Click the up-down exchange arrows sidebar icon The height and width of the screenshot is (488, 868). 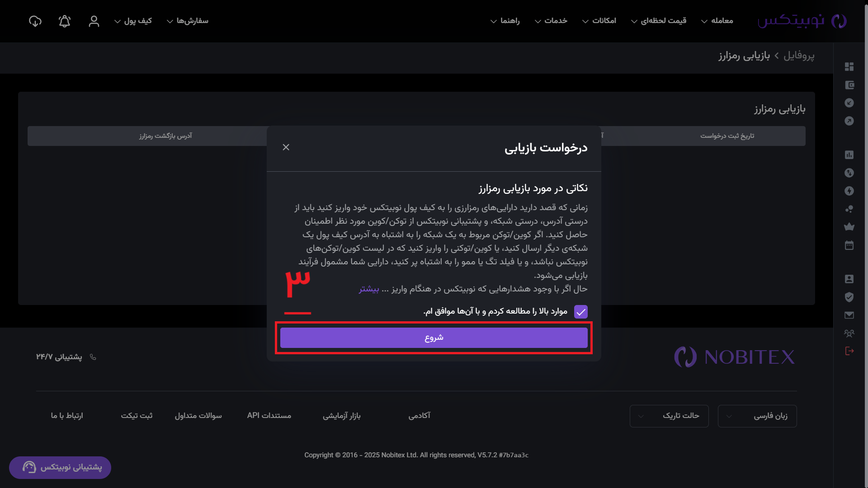pos(849,173)
